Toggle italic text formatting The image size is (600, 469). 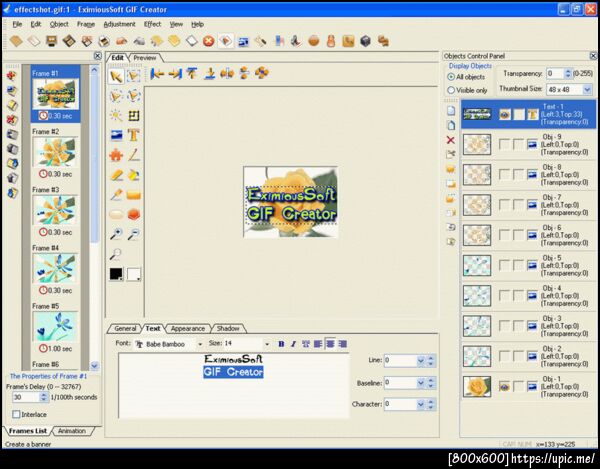click(x=293, y=344)
